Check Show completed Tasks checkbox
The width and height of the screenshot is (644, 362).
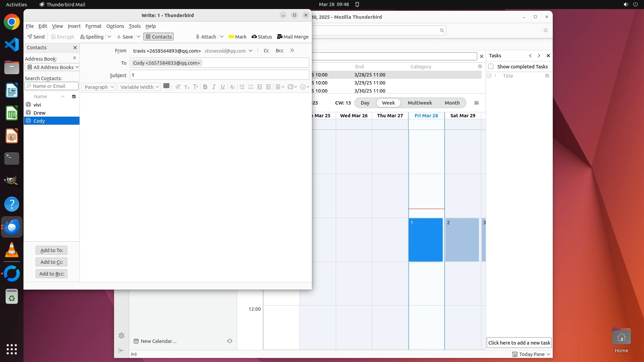click(x=491, y=67)
